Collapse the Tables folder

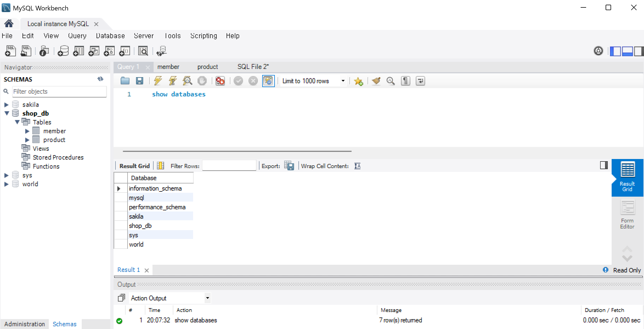pyautogui.click(x=17, y=122)
